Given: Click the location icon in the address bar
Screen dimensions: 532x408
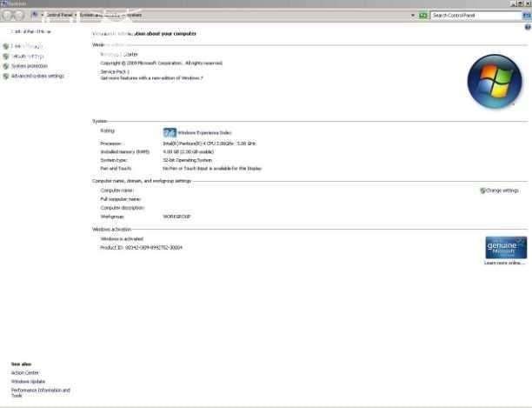Looking at the screenshot, I should pos(35,15).
